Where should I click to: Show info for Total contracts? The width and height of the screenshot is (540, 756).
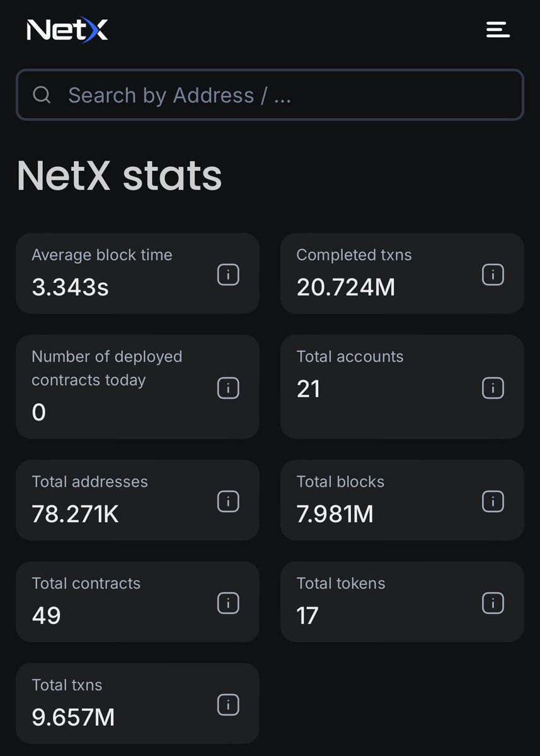228,603
